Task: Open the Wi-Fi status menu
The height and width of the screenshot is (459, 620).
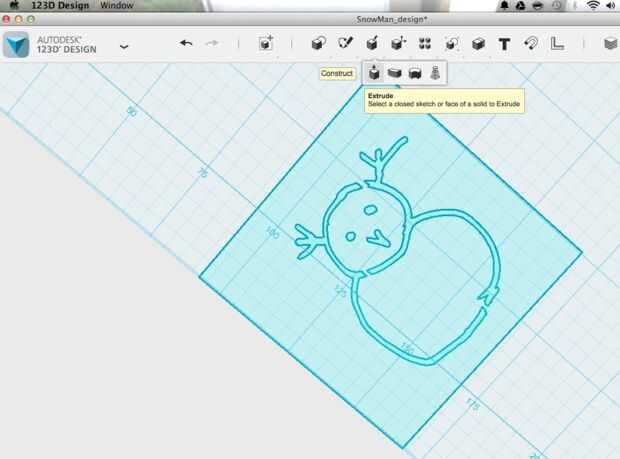Action: click(x=593, y=6)
